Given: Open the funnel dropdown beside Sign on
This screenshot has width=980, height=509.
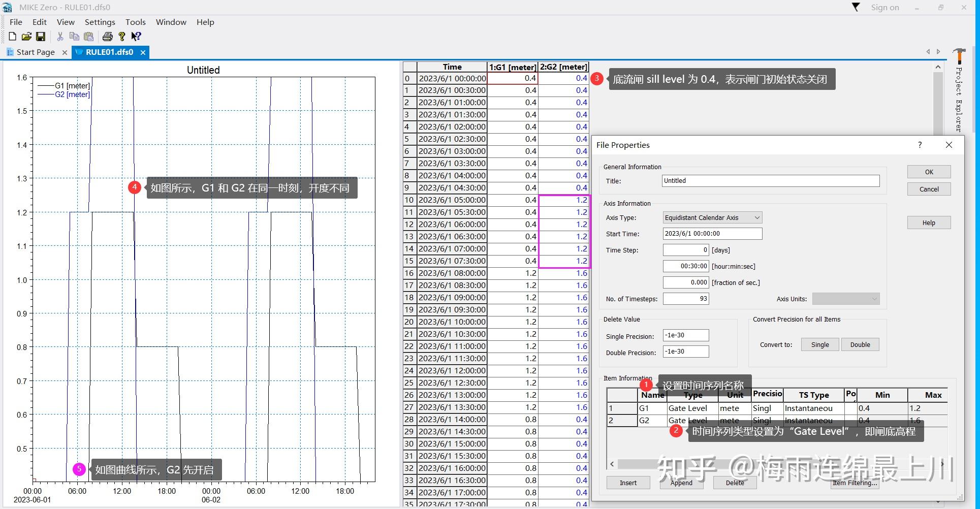Looking at the screenshot, I should (x=856, y=7).
